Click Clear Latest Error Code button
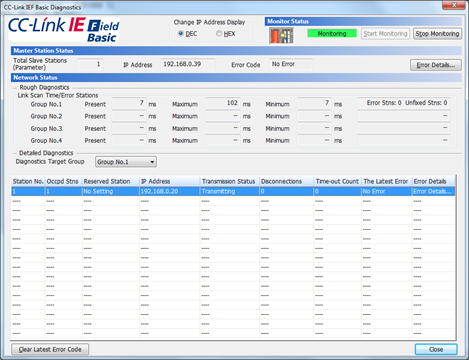The height and width of the screenshot is (360, 469). click(x=50, y=349)
